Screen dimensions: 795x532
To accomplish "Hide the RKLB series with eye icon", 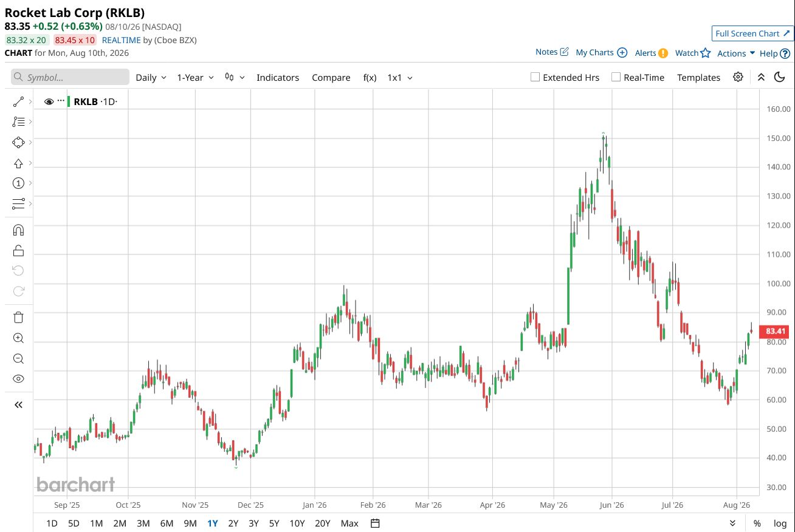I will [x=49, y=101].
